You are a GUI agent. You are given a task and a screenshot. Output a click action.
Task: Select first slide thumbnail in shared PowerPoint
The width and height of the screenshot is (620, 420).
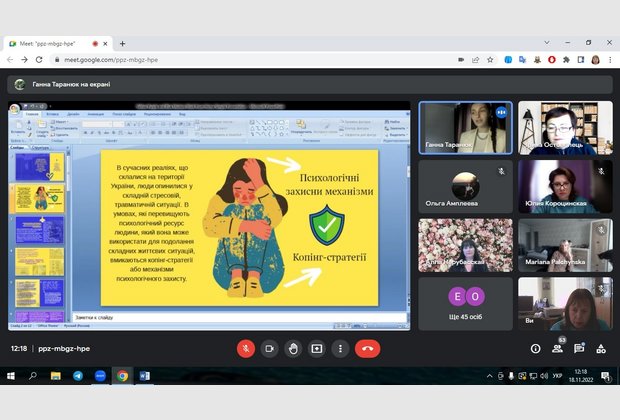[39, 167]
